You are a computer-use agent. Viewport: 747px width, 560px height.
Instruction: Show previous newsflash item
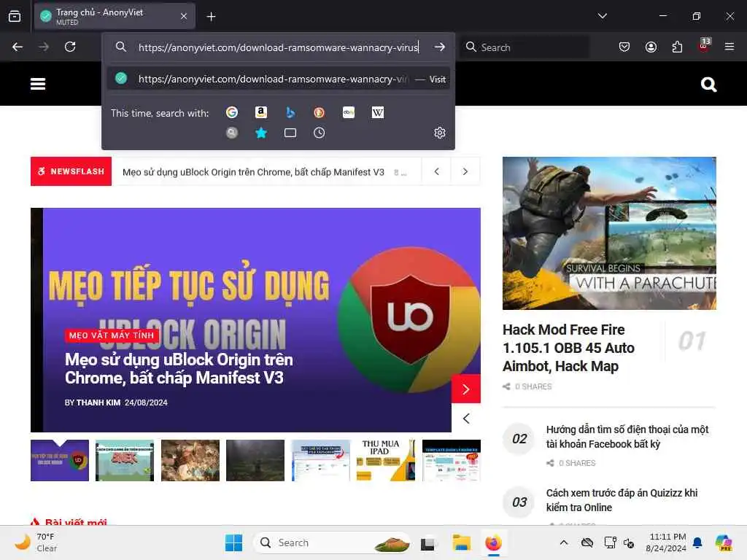point(436,171)
